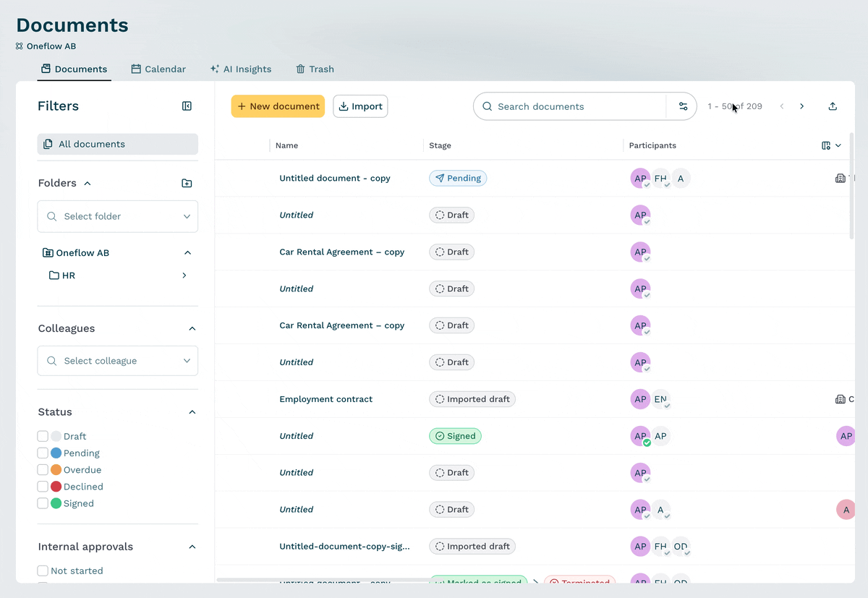The image size is (868, 598).
Task: Open the Select folder dropdown
Action: [118, 216]
